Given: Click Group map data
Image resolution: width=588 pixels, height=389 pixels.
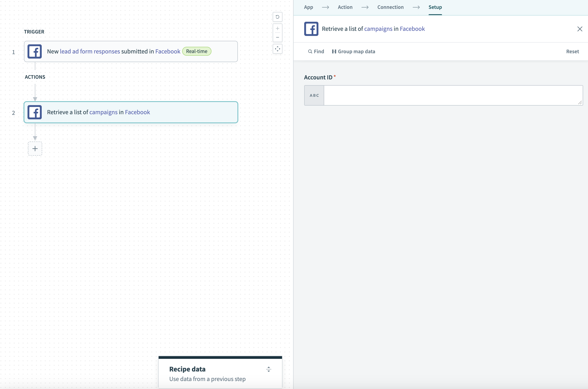Looking at the screenshot, I should (x=353, y=51).
